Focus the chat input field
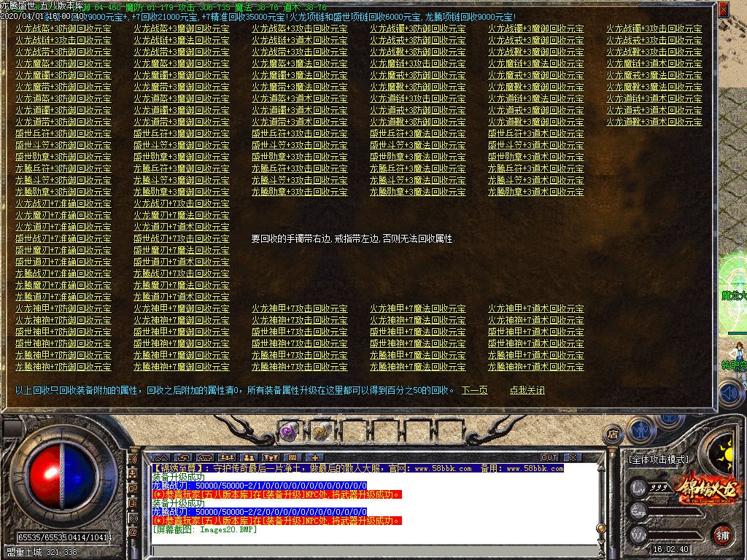Screen dimensions: 747x560 [x=374, y=551]
